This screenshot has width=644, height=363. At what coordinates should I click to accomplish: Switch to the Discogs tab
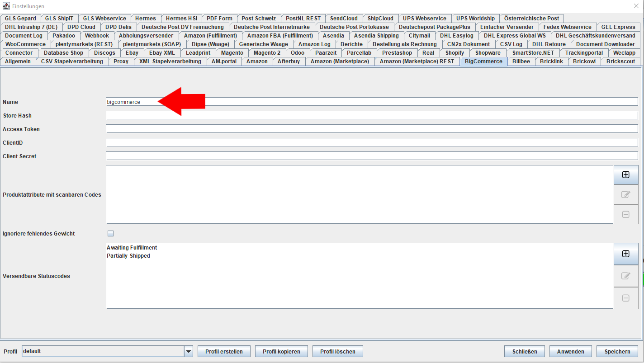[x=105, y=53]
